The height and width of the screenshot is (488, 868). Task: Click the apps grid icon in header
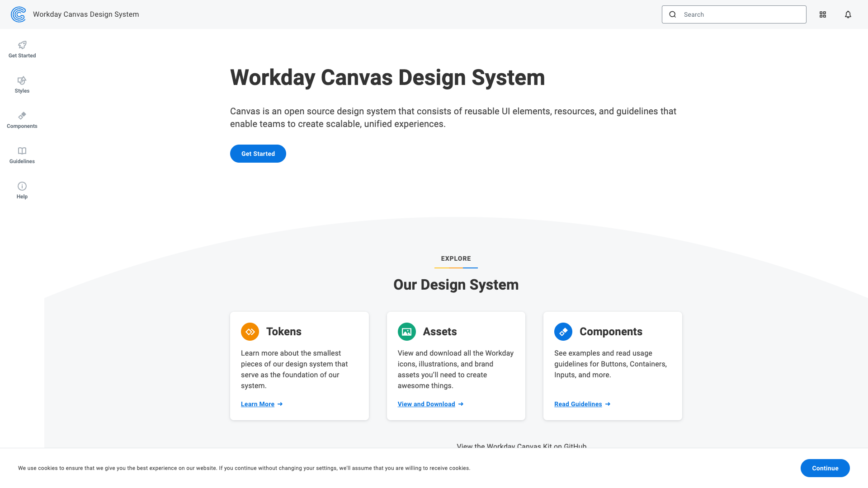[x=823, y=14]
